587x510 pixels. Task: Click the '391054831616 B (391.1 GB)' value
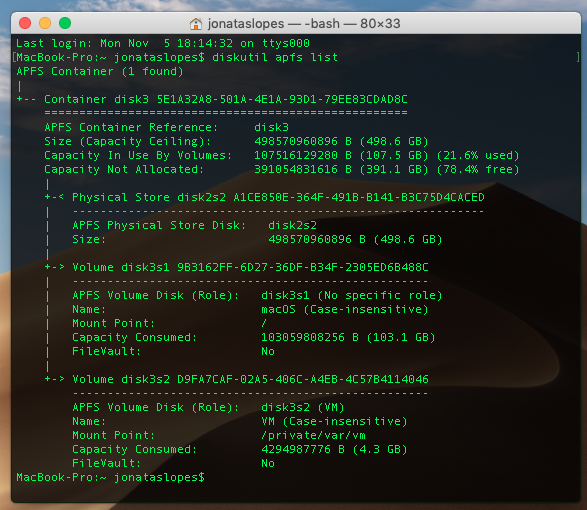341,169
